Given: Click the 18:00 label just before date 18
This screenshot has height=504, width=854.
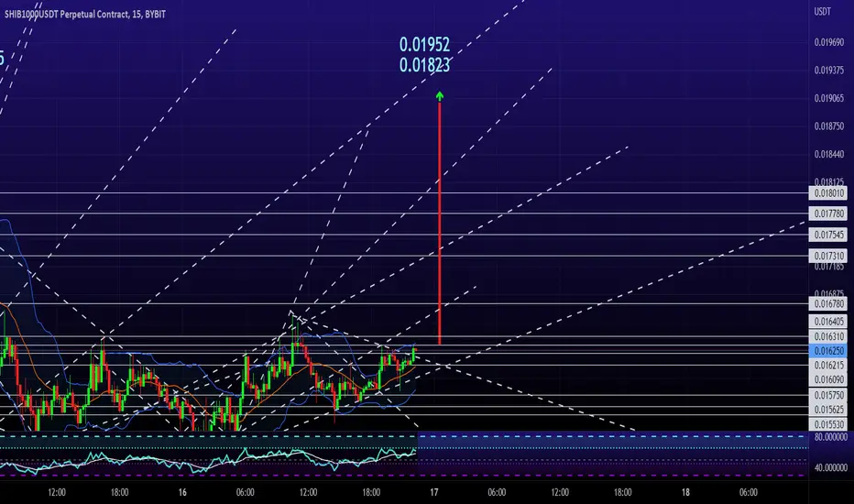Looking at the screenshot, I should click(x=622, y=493).
